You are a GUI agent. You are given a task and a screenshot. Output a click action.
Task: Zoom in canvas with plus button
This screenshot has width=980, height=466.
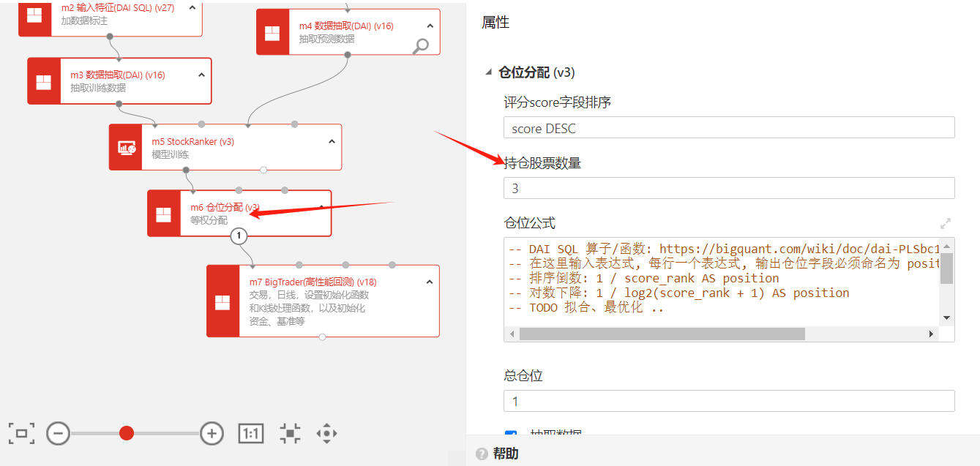(212, 434)
